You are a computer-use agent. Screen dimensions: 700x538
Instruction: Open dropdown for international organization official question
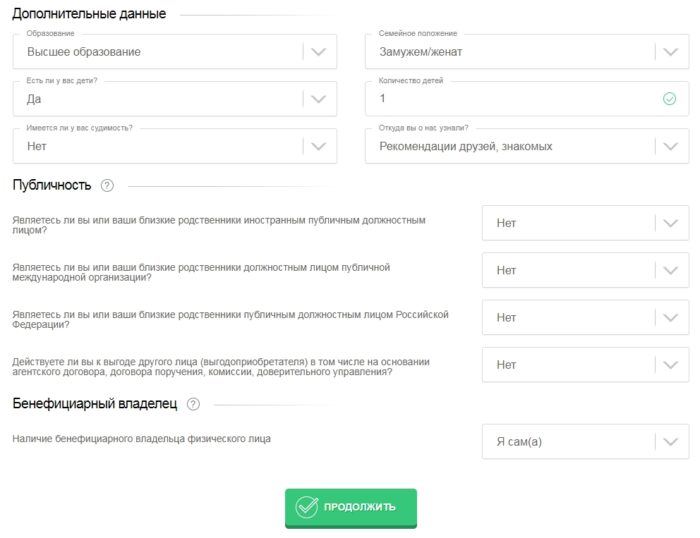click(585, 270)
